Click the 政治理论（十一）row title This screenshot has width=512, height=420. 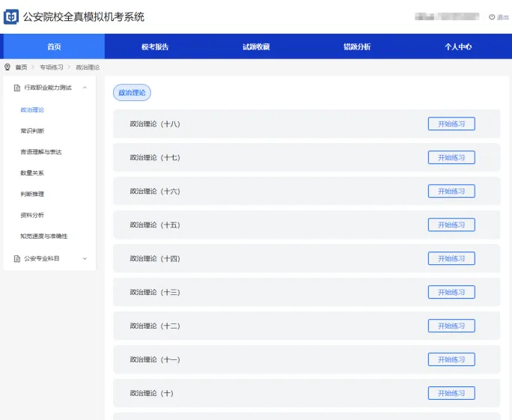pyautogui.click(x=155, y=359)
